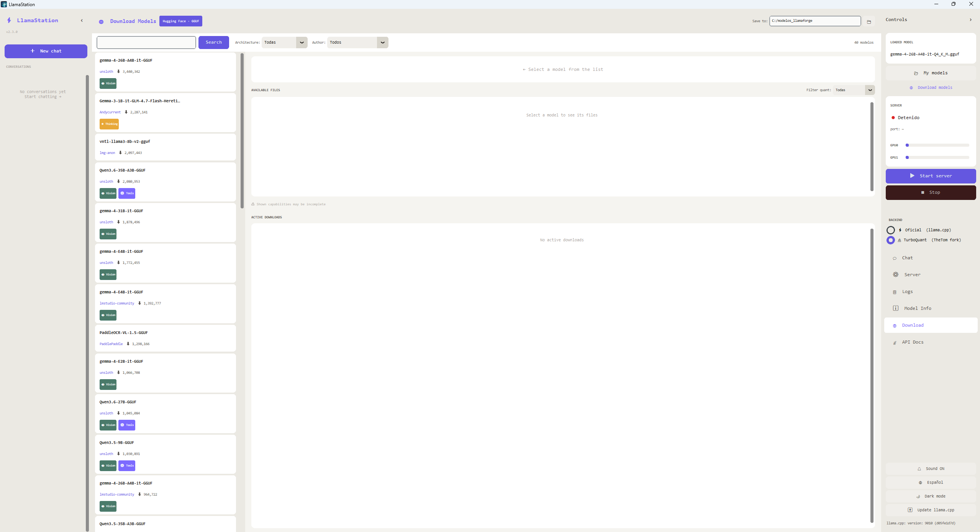
Task: Click the Tools badge on Qwen3.5-9B-GGUF
Action: [127, 465]
